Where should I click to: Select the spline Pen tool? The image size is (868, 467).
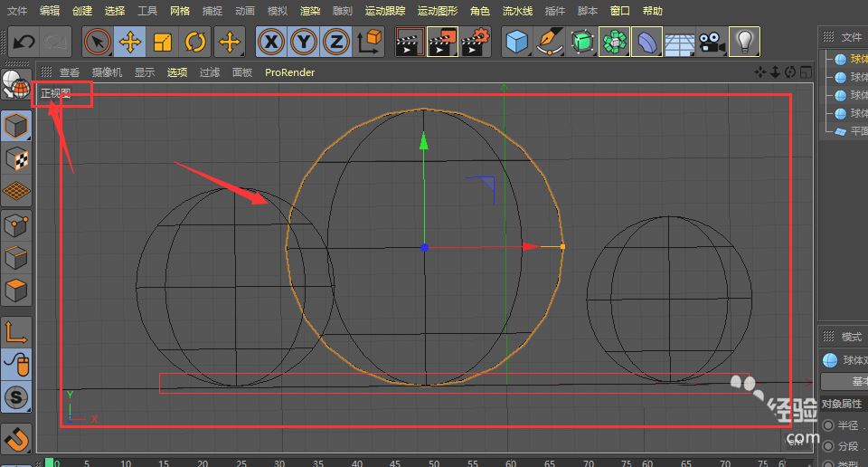pos(549,42)
